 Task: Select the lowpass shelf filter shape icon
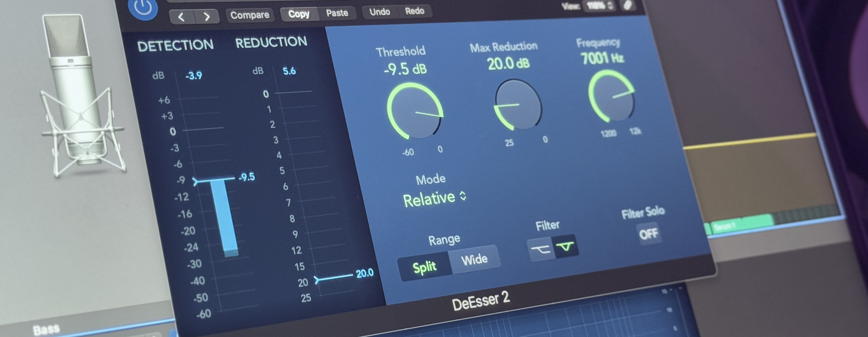tap(541, 249)
